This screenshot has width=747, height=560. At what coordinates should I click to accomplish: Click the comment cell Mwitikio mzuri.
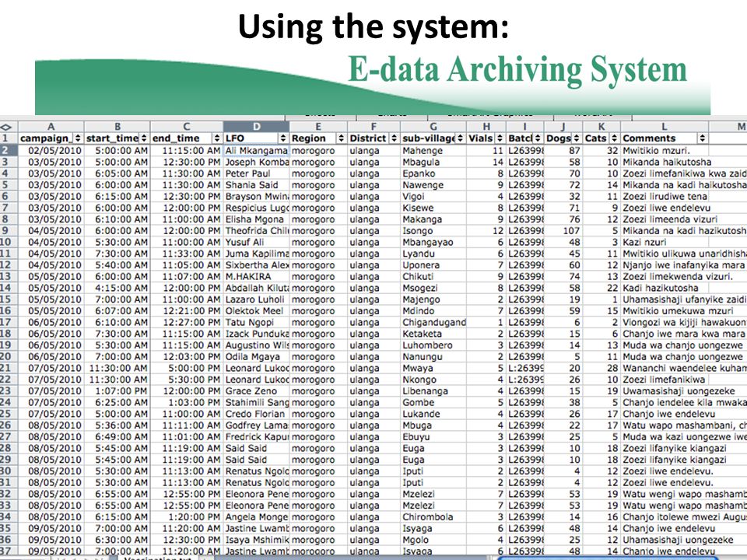click(x=665, y=150)
